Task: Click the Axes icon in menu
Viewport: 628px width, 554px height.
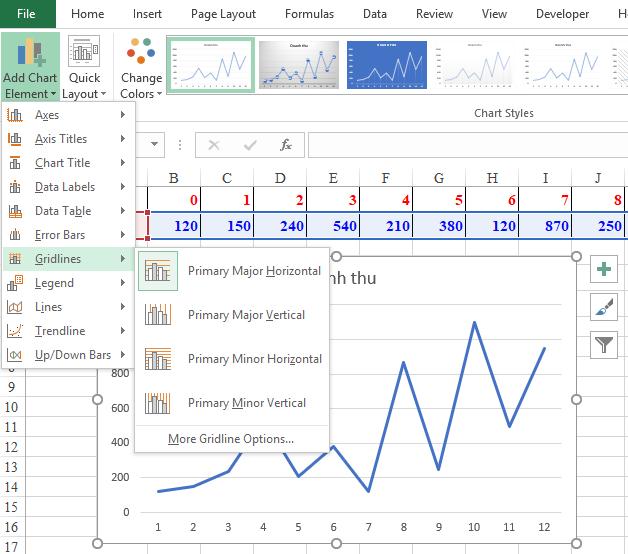Action: click(x=15, y=115)
